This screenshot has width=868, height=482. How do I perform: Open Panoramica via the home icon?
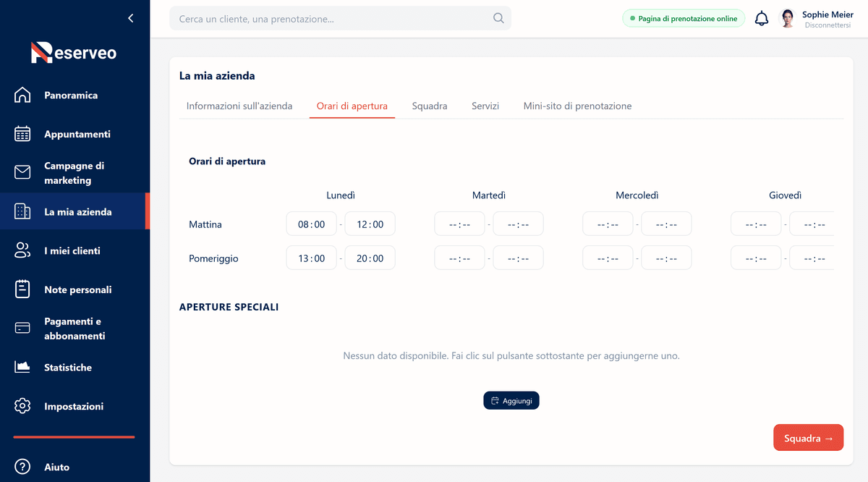pyautogui.click(x=22, y=95)
